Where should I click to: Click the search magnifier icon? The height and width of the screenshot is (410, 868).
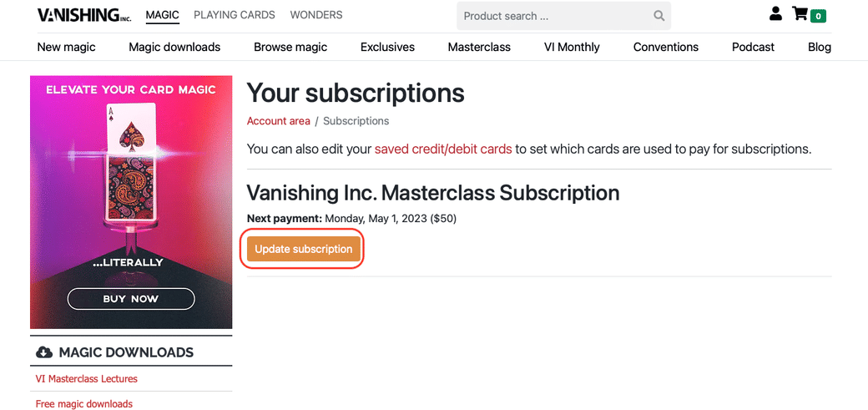659,16
